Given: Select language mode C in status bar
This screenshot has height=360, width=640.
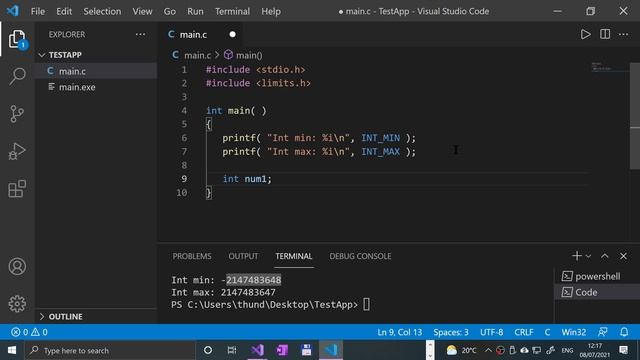Looking at the screenshot, I should tap(547, 332).
